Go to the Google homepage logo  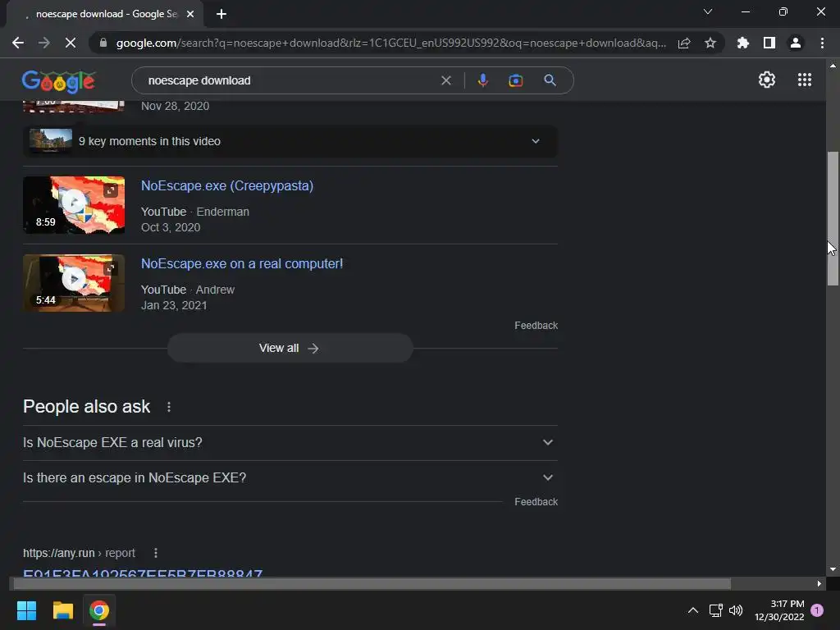click(x=58, y=81)
